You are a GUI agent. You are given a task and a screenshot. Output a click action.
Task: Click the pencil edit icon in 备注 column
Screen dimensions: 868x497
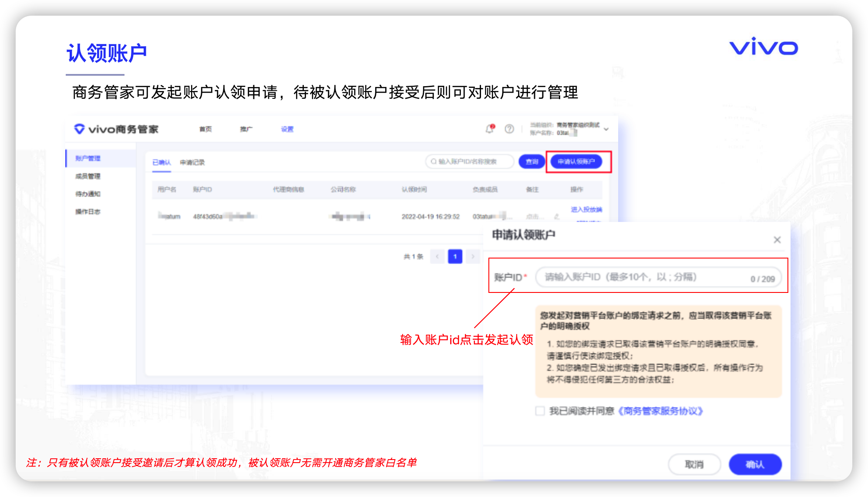556,216
